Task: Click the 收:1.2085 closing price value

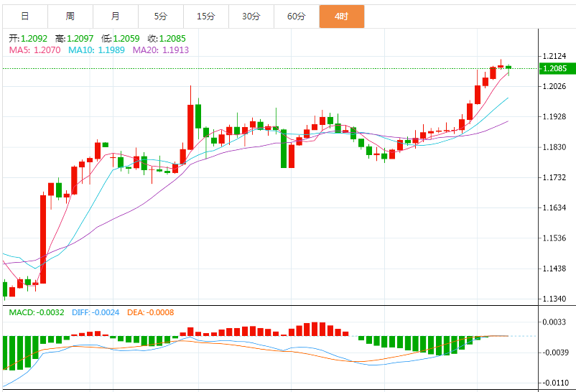Action: point(167,38)
